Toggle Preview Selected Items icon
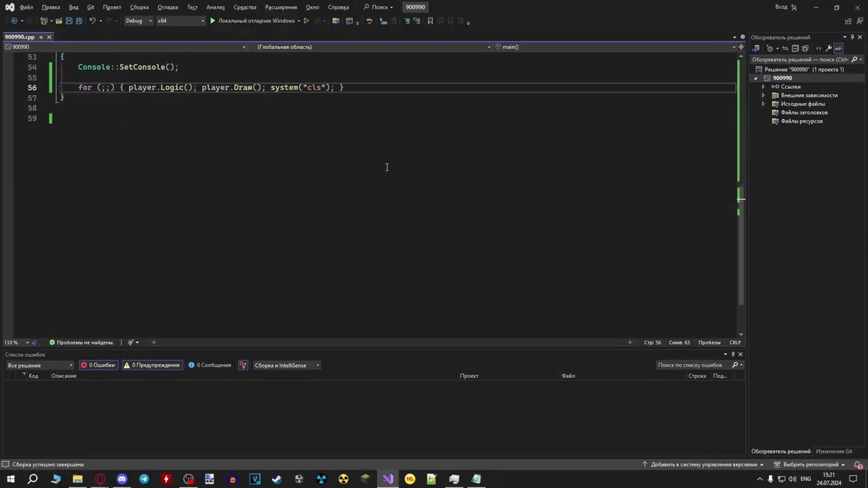This screenshot has width=868, height=488. pyautogui.click(x=839, y=48)
